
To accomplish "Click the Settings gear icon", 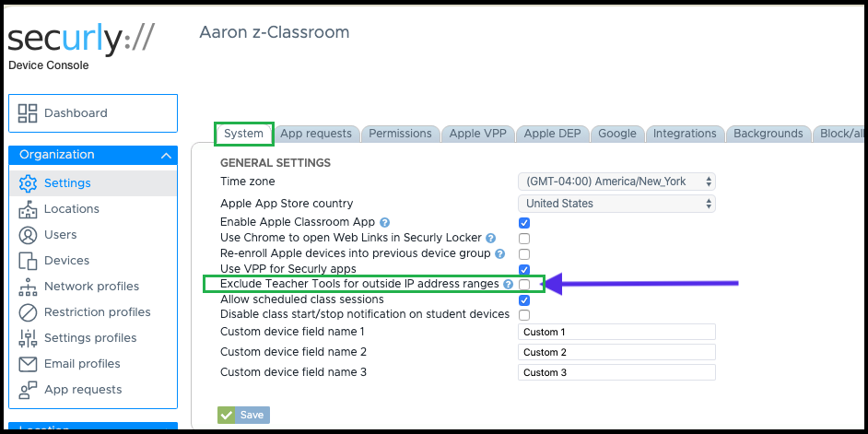I will point(28,183).
